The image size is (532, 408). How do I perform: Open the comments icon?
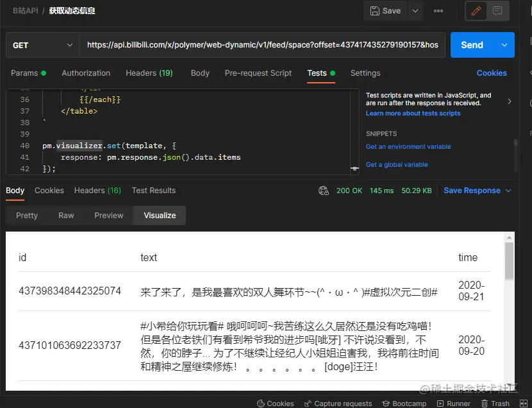[497, 11]
